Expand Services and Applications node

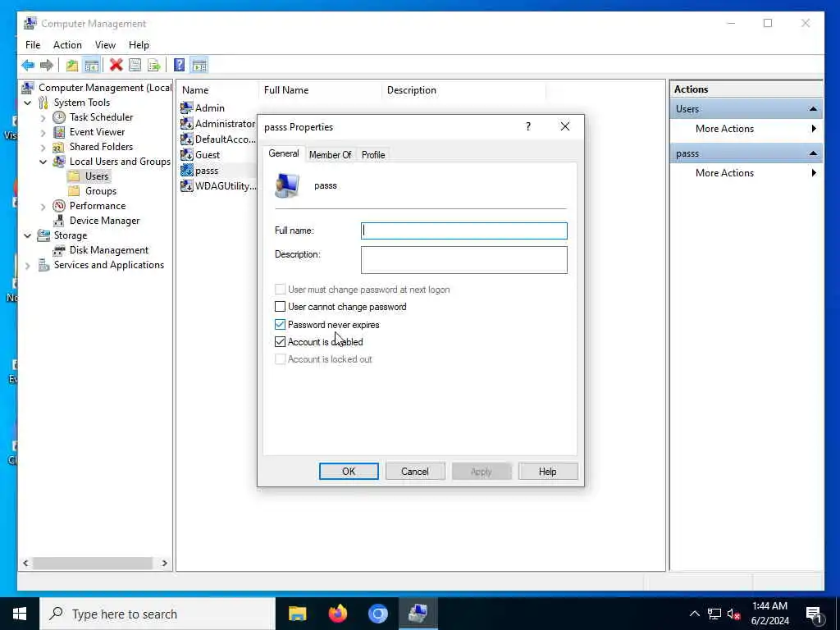(x=28, y=265)
